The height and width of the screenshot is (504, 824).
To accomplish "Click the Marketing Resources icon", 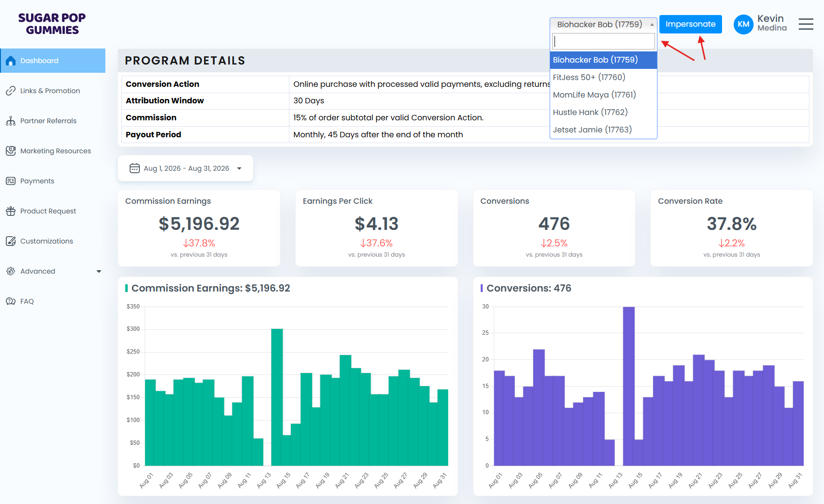I will 11,151.
